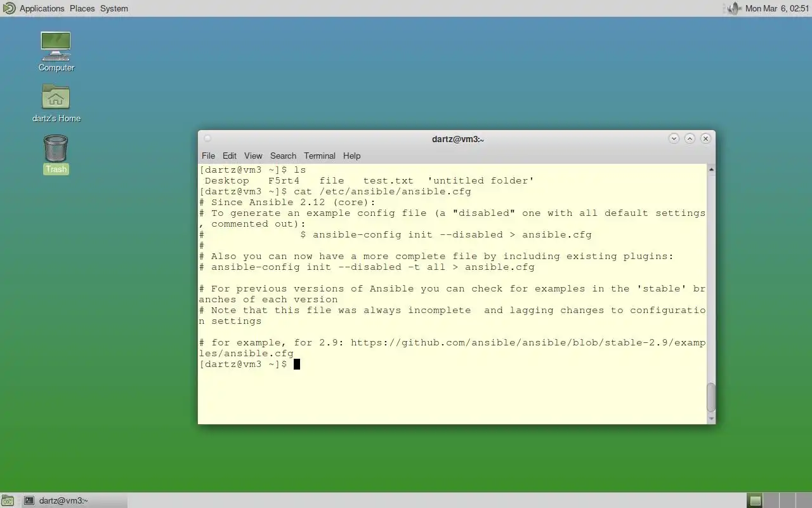Open the terminal View menu
The width and height of the screenshot is (812, 508).
(x=253, y=156)
